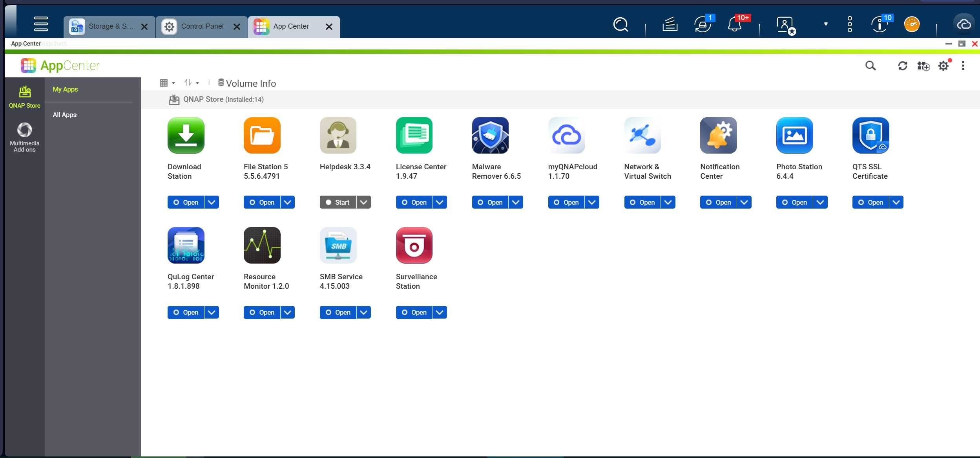The height and width of the screenshot is (458, 980).
Task: Click the myQNAPcloud app icon
Action: 566,135
